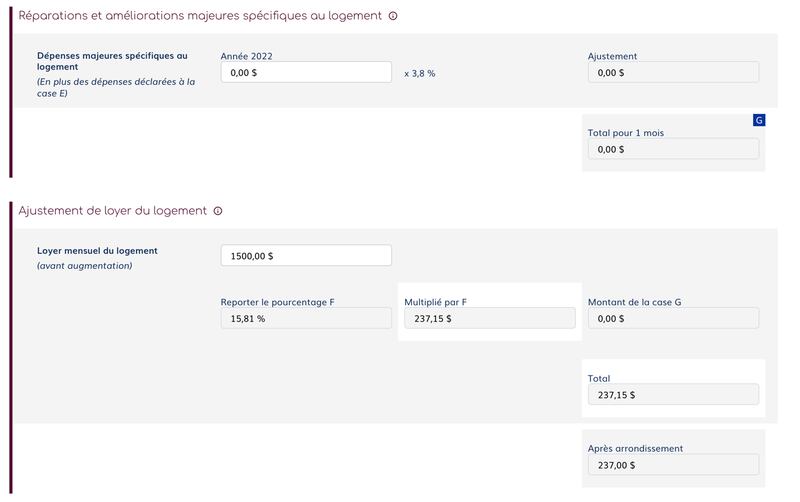Click the Année 2022 amount input
Image resolution: width=800 pixels, height=502 pixels.
[x=306, y=72]
